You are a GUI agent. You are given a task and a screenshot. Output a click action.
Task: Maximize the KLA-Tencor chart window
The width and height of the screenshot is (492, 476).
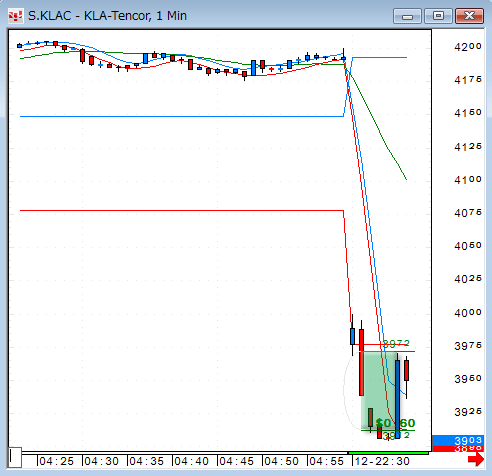[438, 16]
